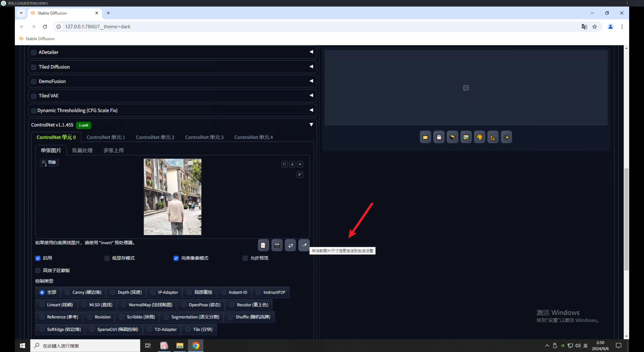The image size is (644, 352).
Task: Click the new canvas notepad icon
Action: [263, 245]
